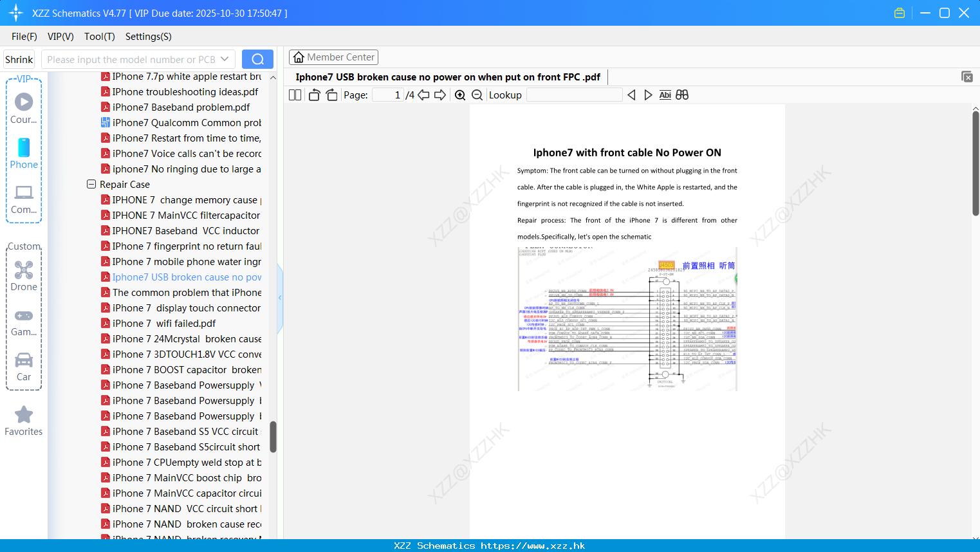This screenshot has width=980, height=552.
Task: Open iPhone troubleshooting ideas.pdf
Action: 180,92
